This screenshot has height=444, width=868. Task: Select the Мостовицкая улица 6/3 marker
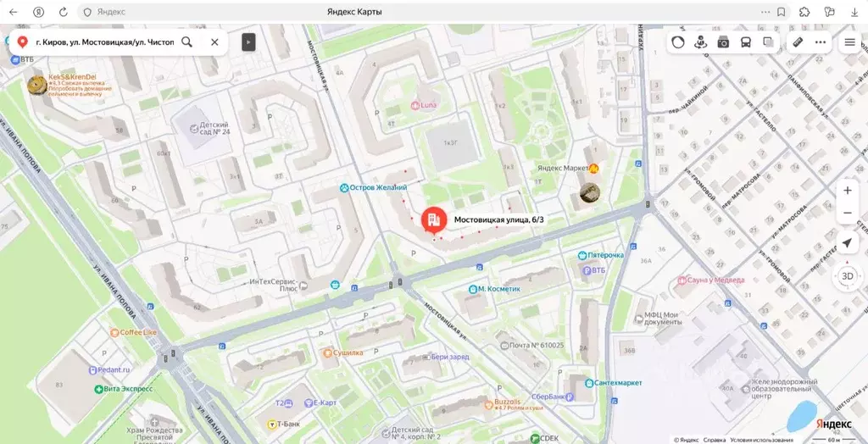(x=435, y=221)
